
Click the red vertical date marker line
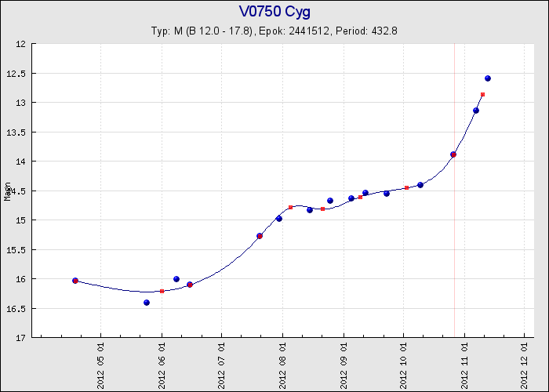coord(454,191)
